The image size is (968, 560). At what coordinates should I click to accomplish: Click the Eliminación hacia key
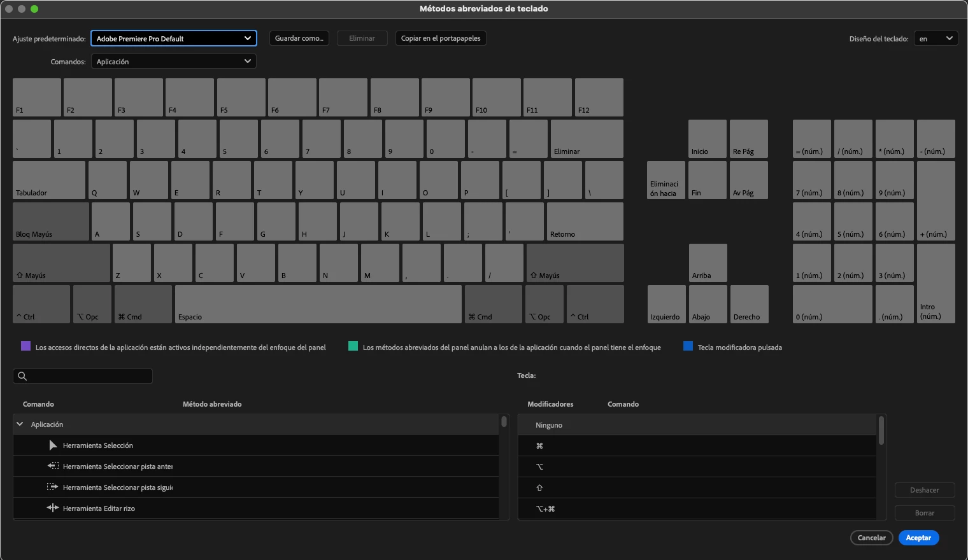[x=666, y=180]
